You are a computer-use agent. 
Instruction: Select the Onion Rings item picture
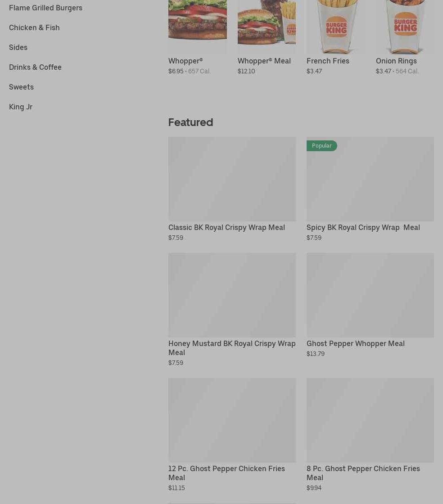click(405, 27)
